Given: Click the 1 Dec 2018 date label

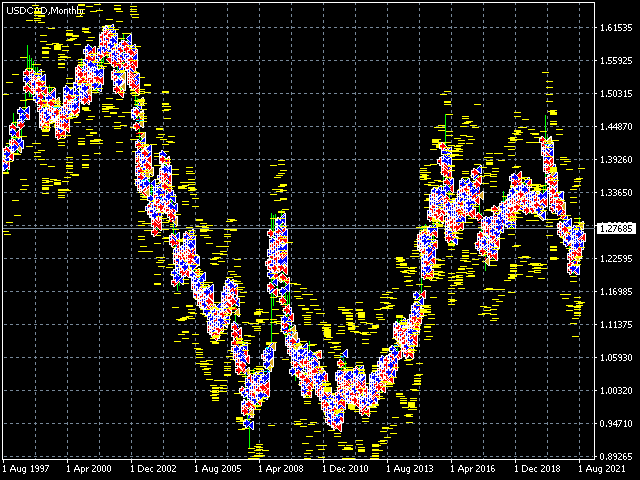Looking at the screenshot, I should (x=538, y=469).
